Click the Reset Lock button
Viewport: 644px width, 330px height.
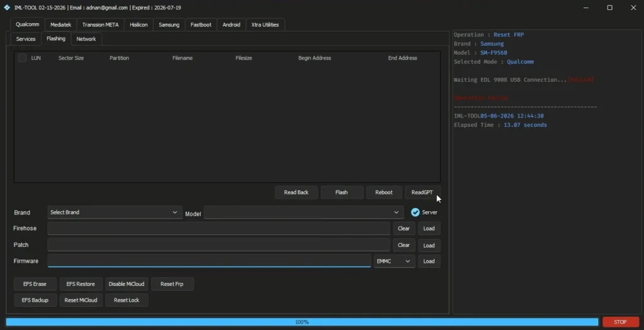pyautogui.click(x=126, y=300)
